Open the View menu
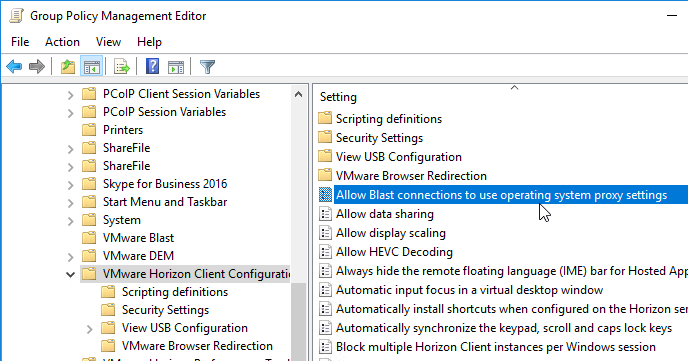 pyautogui.click(x=108, y=42)
